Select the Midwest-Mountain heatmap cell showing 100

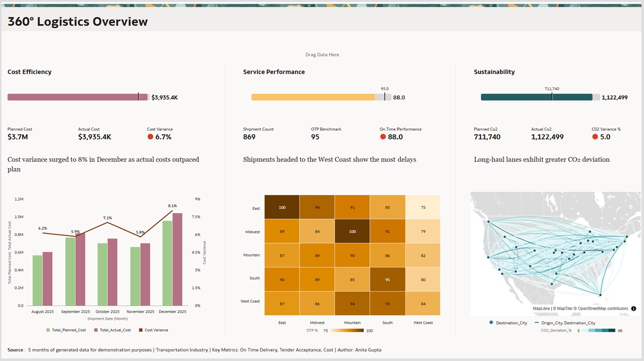tap(352, 231)
